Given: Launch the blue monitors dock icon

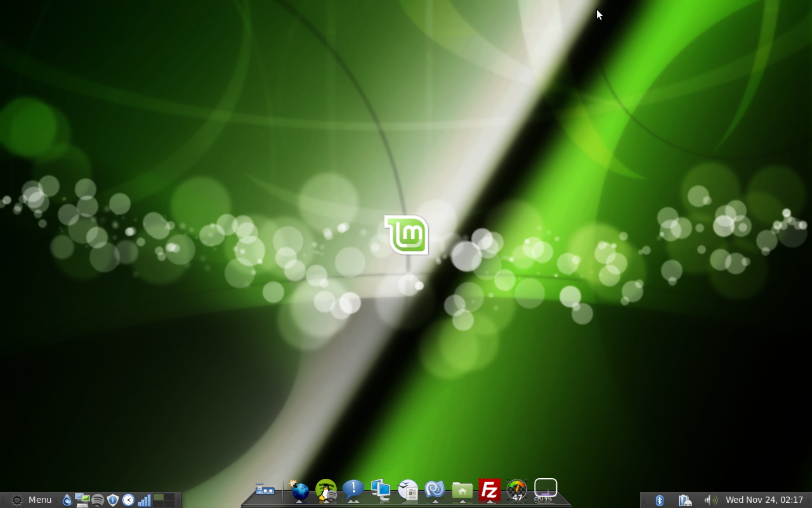Looking at the screenshot, I should (x=381, y=490).
